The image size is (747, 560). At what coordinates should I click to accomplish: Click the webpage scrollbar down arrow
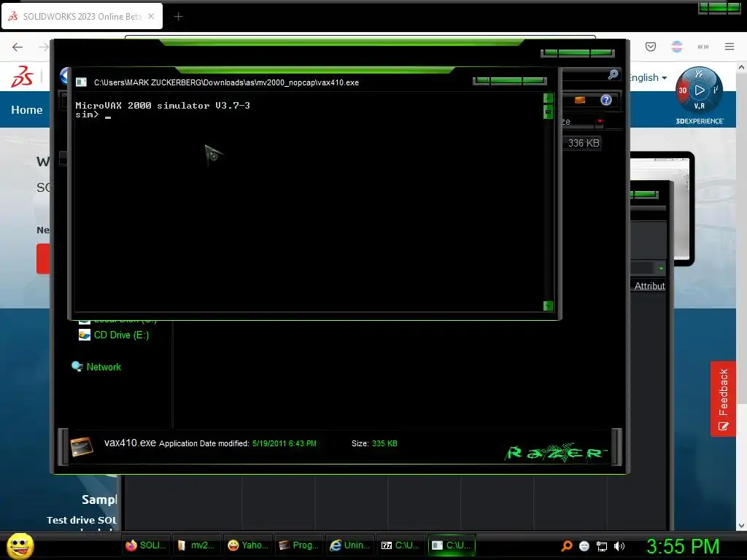[741, 526]
